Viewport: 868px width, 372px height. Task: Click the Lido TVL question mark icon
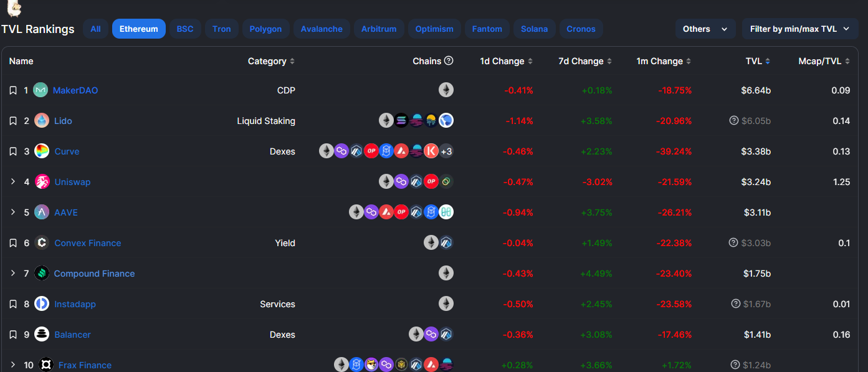tap(734, 120)
